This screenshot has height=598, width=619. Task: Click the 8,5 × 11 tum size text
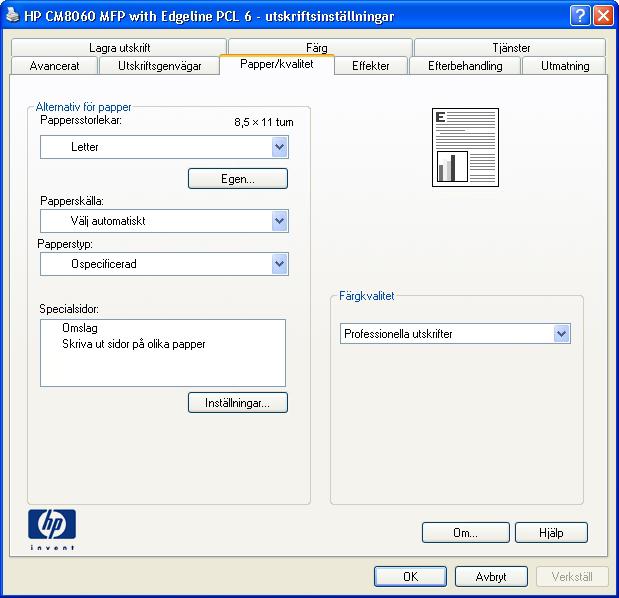pyautogui.click(x=264, y=122)
